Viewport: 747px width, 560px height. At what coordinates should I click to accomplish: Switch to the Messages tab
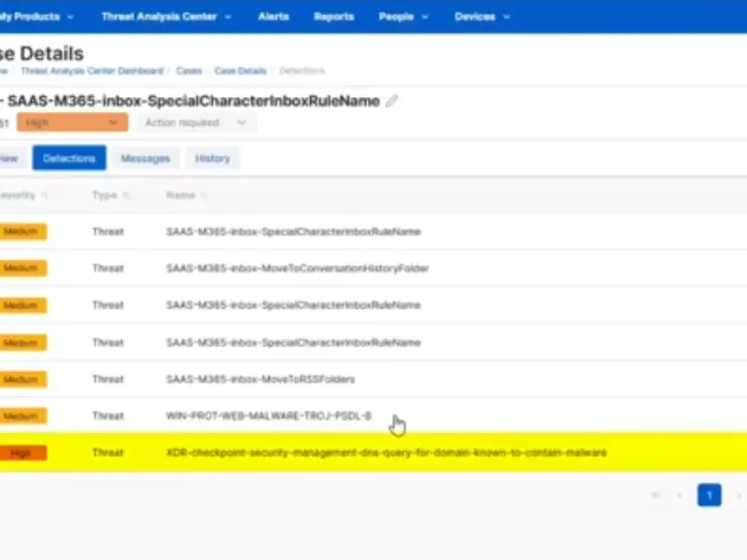click(x=145, y=159)
